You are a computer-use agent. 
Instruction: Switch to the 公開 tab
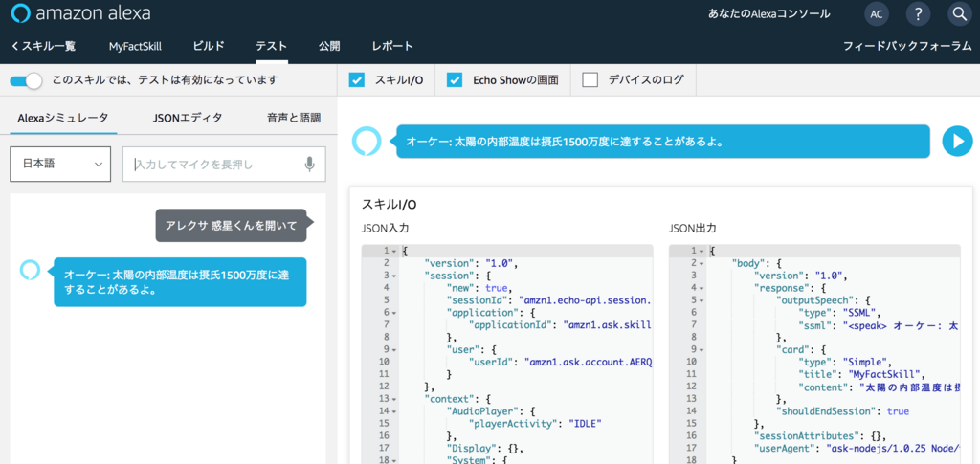click(x=329, y=46)
